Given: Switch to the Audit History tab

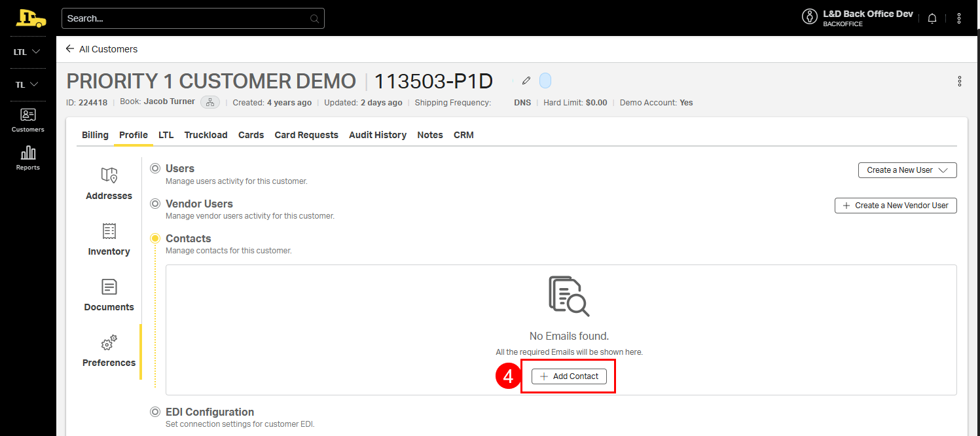Looking at the screenshot, I should point(377,135).
